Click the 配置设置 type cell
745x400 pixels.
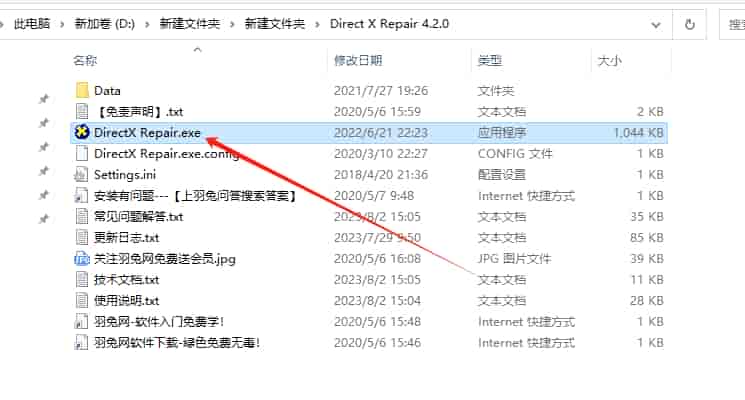coord(502,174)
